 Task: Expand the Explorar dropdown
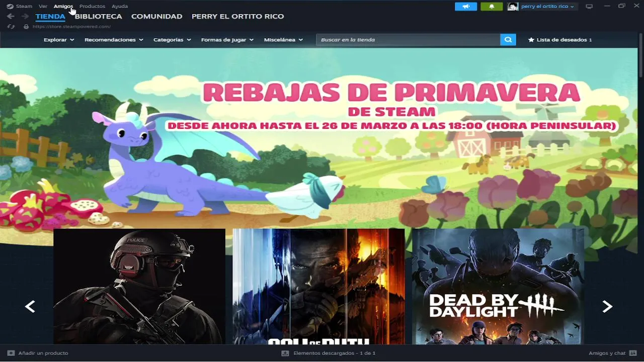pyautogui.click(x=59, y=40)
